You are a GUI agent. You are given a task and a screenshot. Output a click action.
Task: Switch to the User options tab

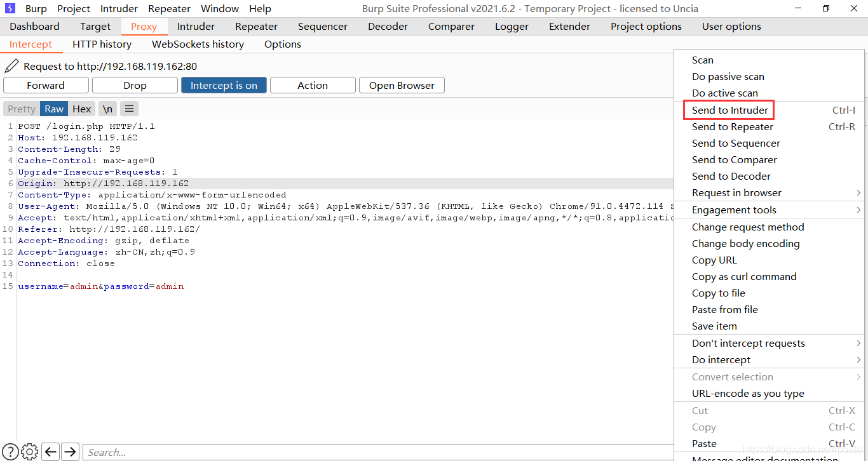[x=731, y=26]
